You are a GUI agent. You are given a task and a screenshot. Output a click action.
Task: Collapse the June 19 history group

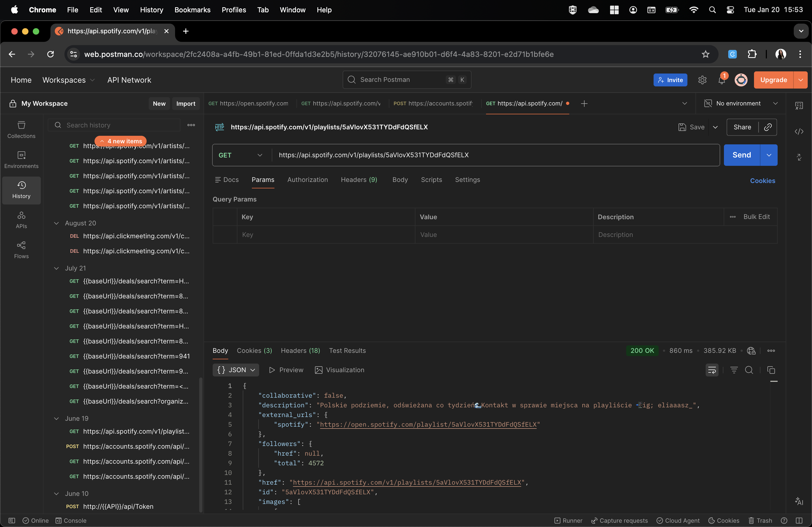[56, 418]
